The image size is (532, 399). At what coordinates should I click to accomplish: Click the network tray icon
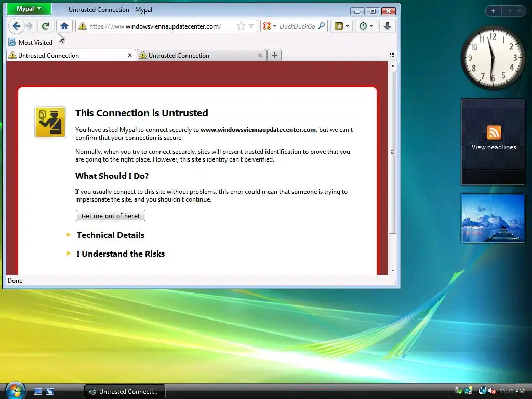point(482,391)
